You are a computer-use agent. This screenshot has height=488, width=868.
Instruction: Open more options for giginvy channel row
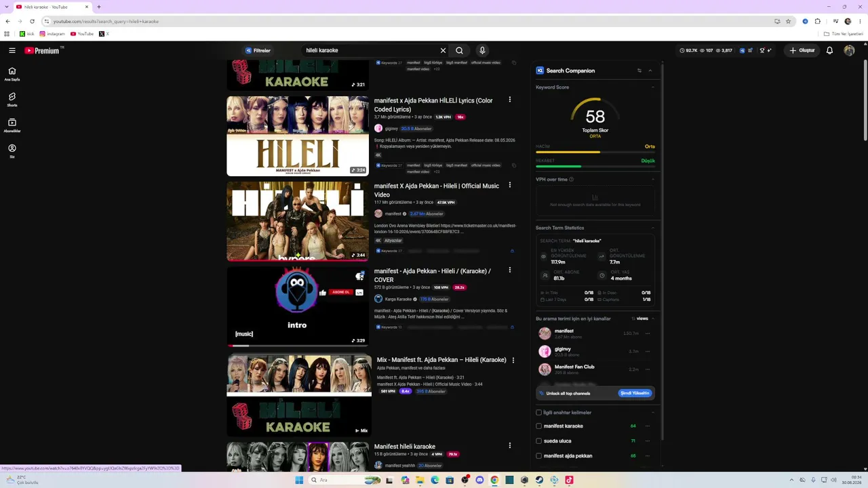click(x=648, y=352)
